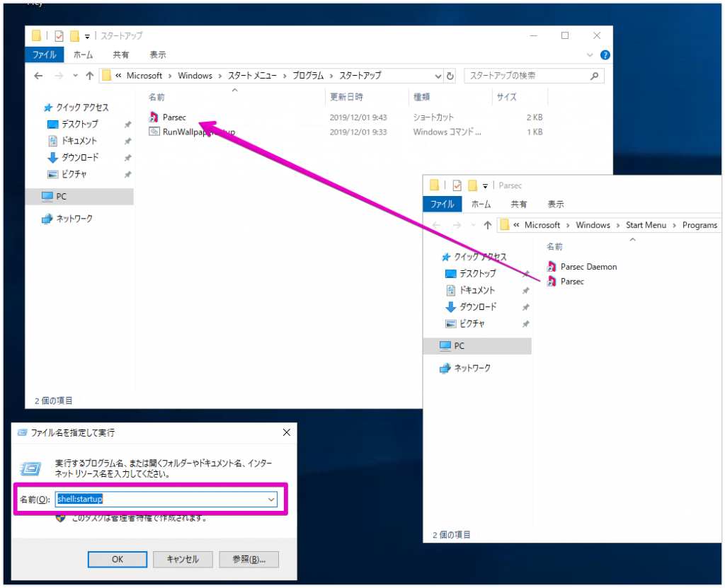Click the スタートアップの検索 search field

click(x=531, y=76)
